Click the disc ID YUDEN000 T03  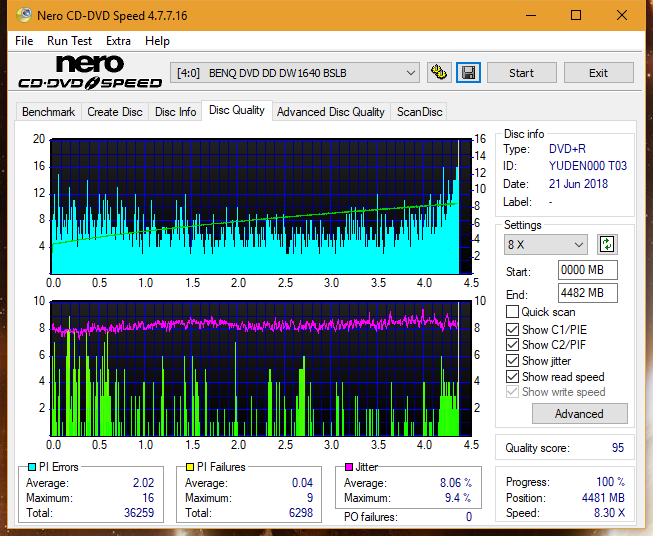pos(588,166)
